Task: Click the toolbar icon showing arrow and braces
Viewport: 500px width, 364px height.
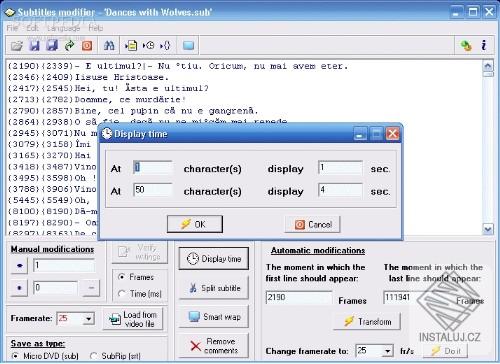Action: click(x=165, y=45)
